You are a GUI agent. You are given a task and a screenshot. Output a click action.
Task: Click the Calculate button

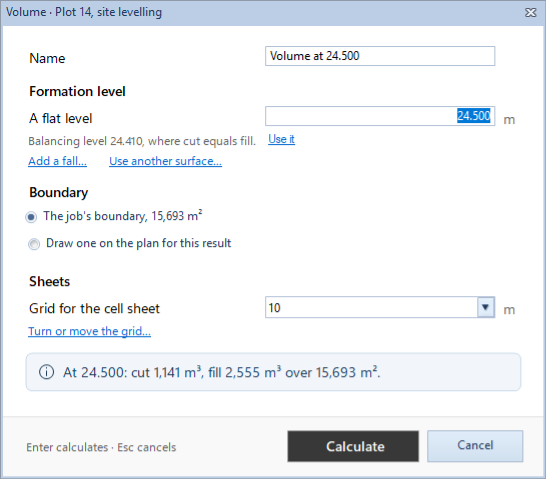click(x=353, y=446)
